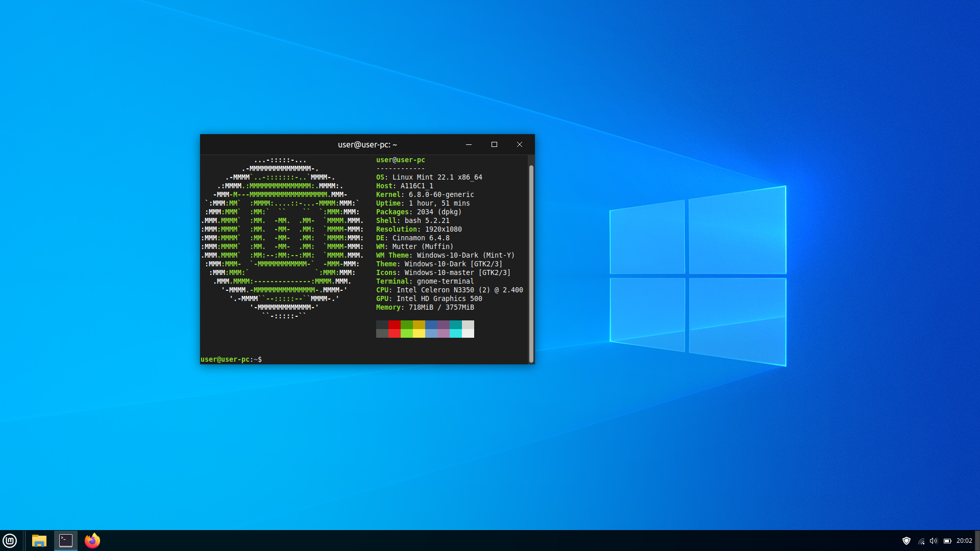
Task: Open the file manager from taskbar
Action: (x=39, y=541)
